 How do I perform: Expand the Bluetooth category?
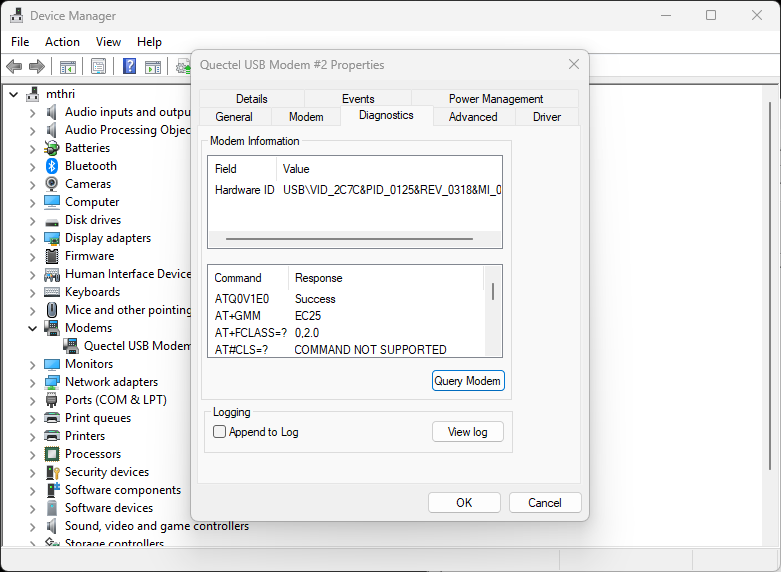tap(32, 166)
